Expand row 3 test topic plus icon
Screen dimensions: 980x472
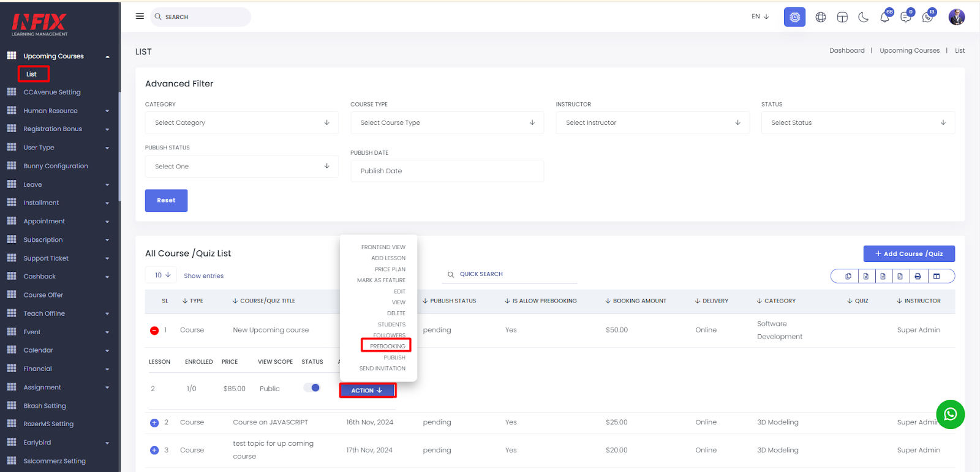(154, 451)
